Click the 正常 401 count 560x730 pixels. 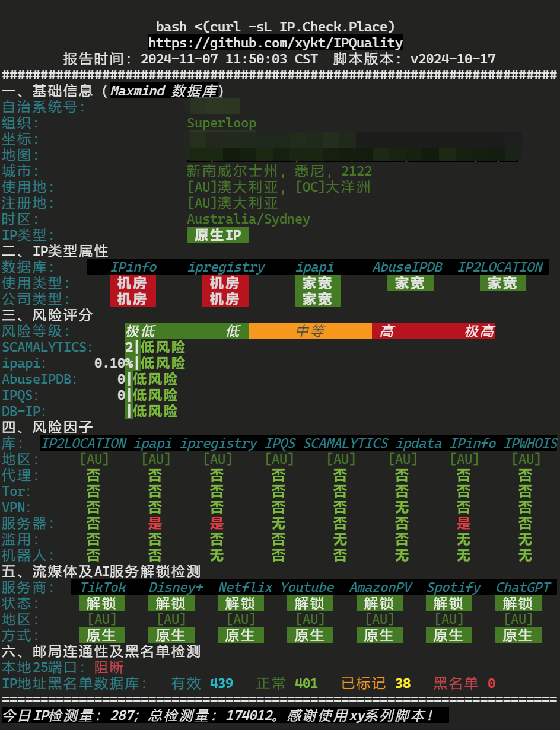pyautogui.click(x=287, y=683)
